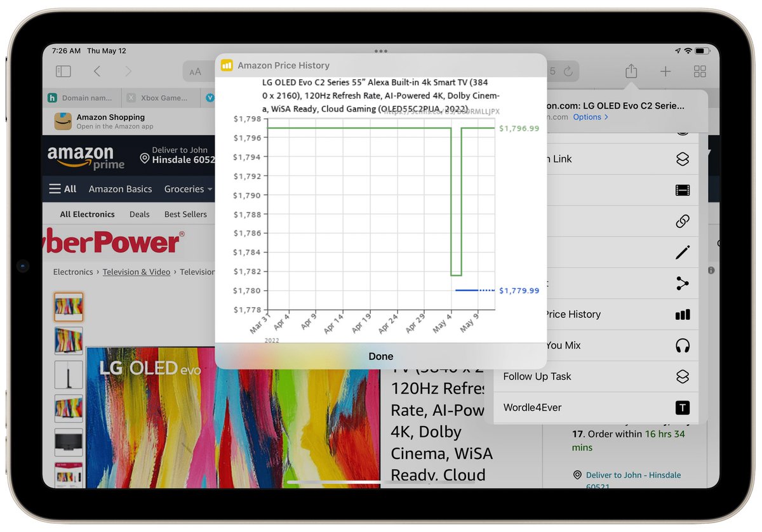Run the Wordle4Ever shortcut

click(596, 408)
